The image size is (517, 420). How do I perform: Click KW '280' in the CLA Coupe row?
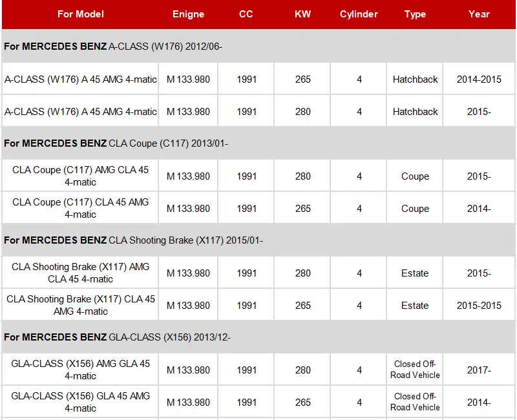click(302, 176)
